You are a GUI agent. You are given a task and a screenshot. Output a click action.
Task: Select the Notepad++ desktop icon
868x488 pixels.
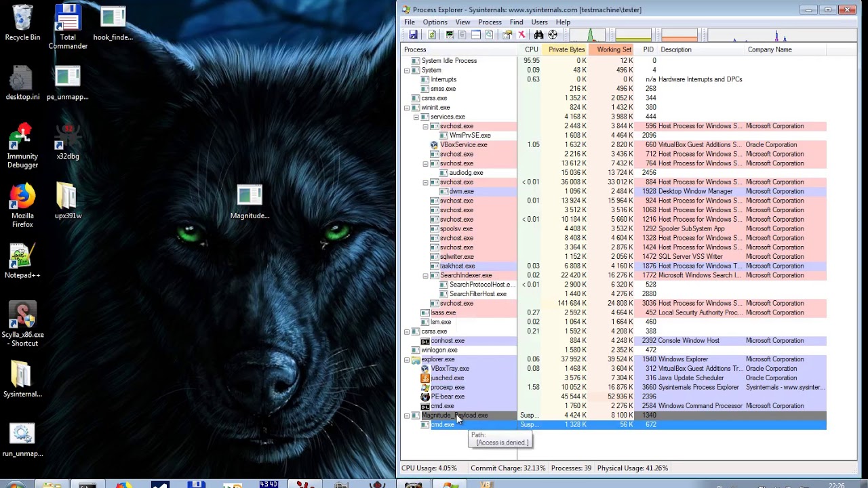22,261
